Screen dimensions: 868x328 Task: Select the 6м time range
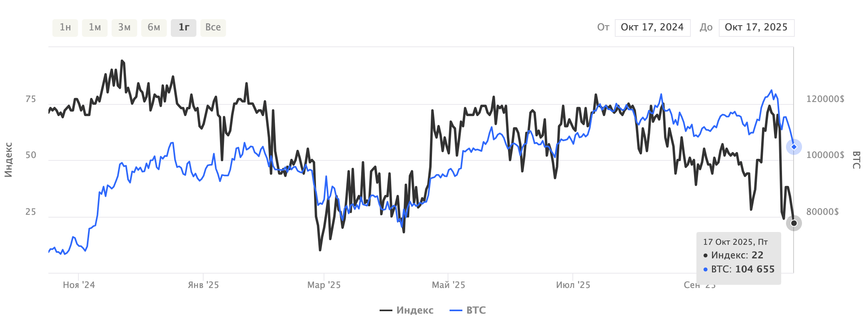pos(154,28)
